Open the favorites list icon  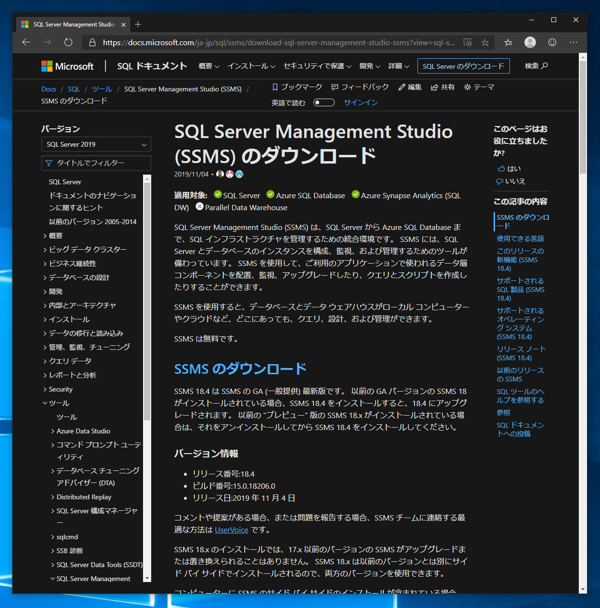click(x=508, y=43)
